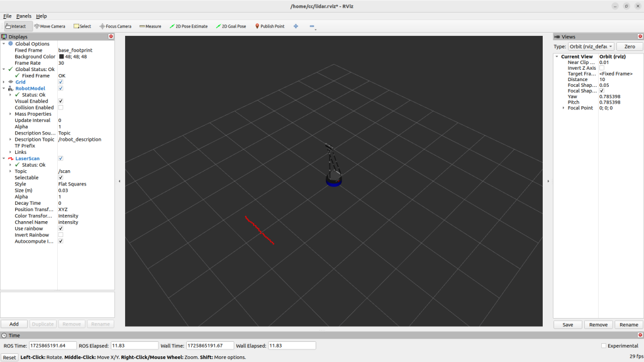Screen dimensions: 644x362
Task: Pick the Measure tool
Action: point(150,26)
